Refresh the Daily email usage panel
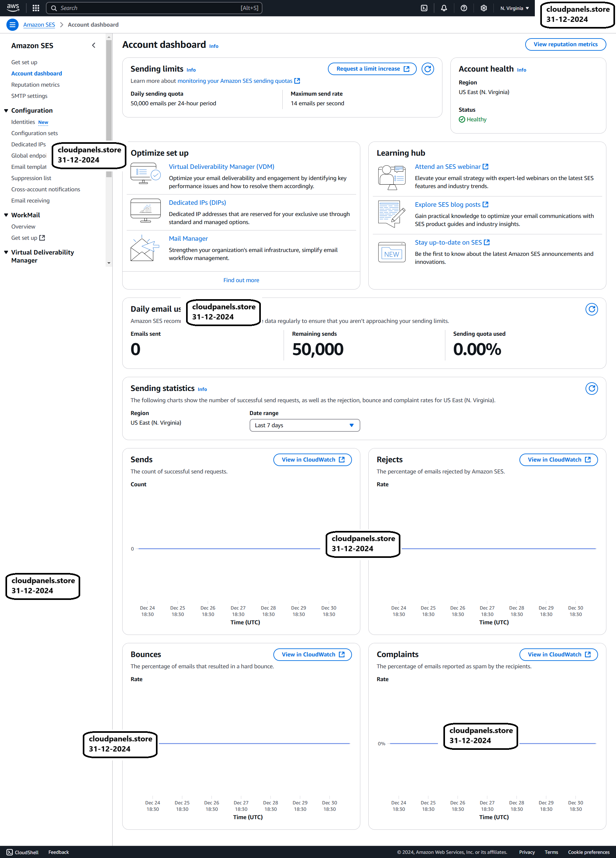Image resolution: width=616 pixels, height=858 pixels. [591, 309]
